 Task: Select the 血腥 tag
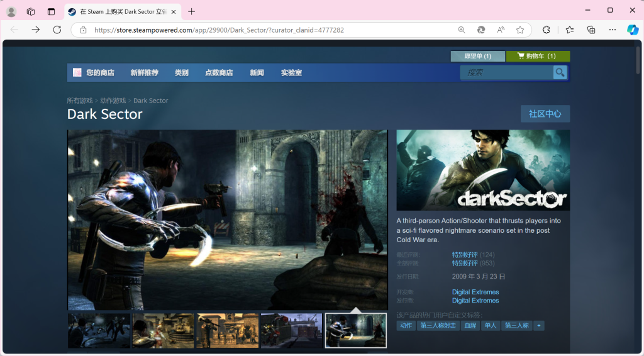pos(470,326)
